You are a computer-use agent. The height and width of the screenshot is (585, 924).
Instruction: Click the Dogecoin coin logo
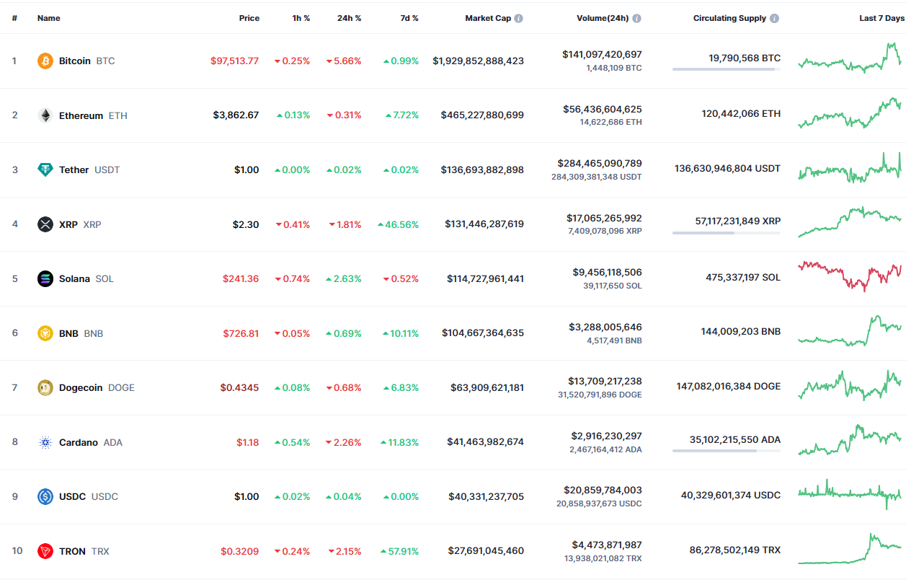pyautogui.click(x=45, y=388)
